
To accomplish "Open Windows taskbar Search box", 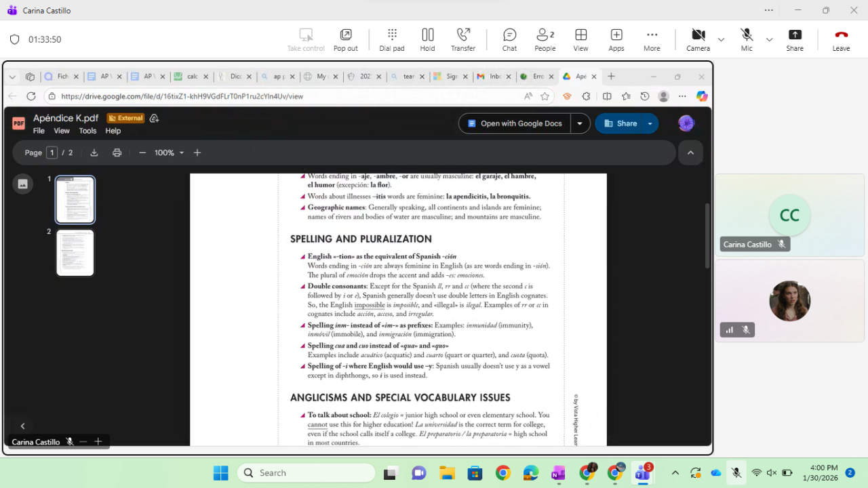I will click(305, 473).
